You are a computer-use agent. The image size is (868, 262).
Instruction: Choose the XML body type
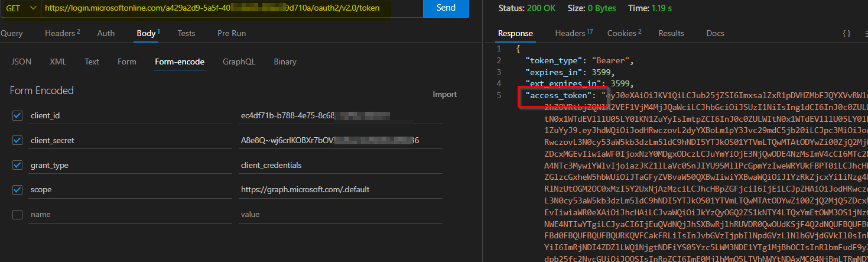[x=58, y=62]
